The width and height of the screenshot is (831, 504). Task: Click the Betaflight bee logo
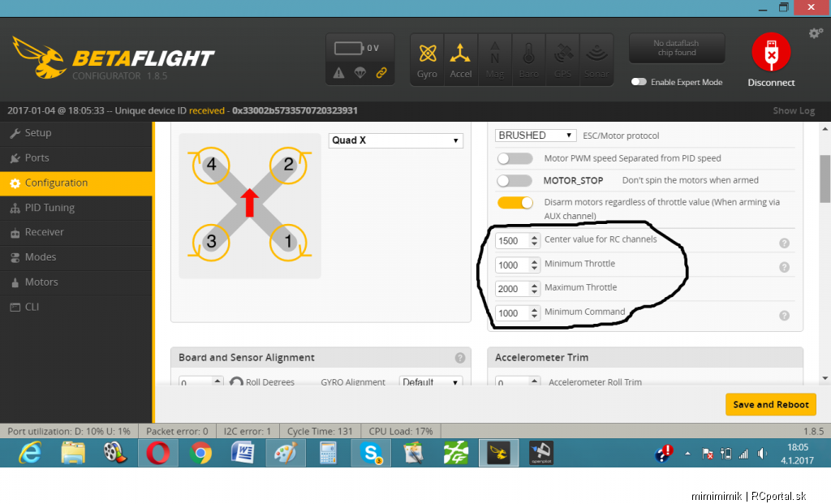(x=39, y=58)
